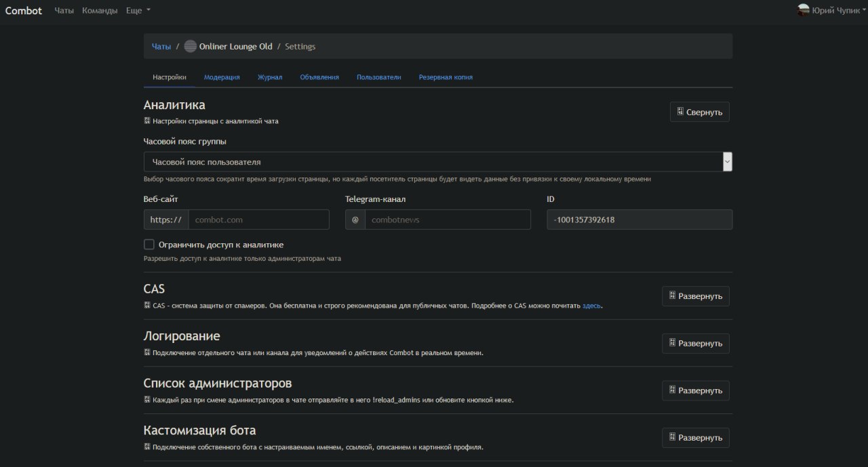Collapse the «Аналитика» section
This screenshot has height=467, width=868.
[x=699, y=112]
